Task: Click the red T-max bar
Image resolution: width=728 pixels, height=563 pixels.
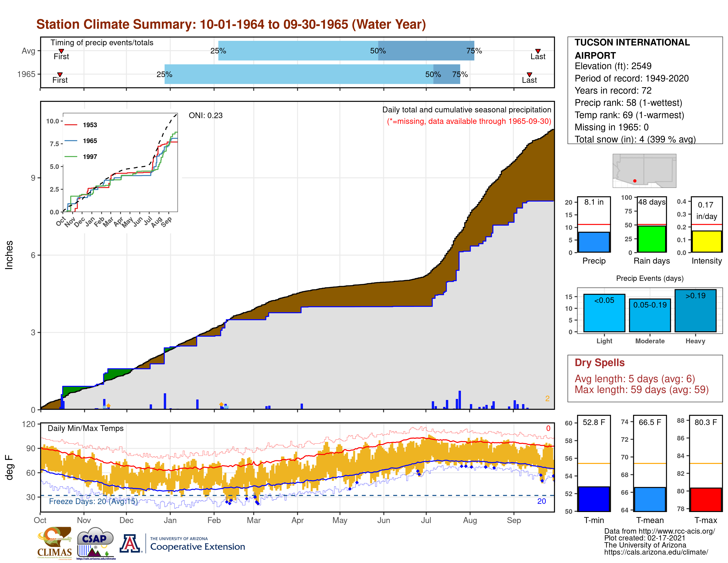Action: coord(706,500)
